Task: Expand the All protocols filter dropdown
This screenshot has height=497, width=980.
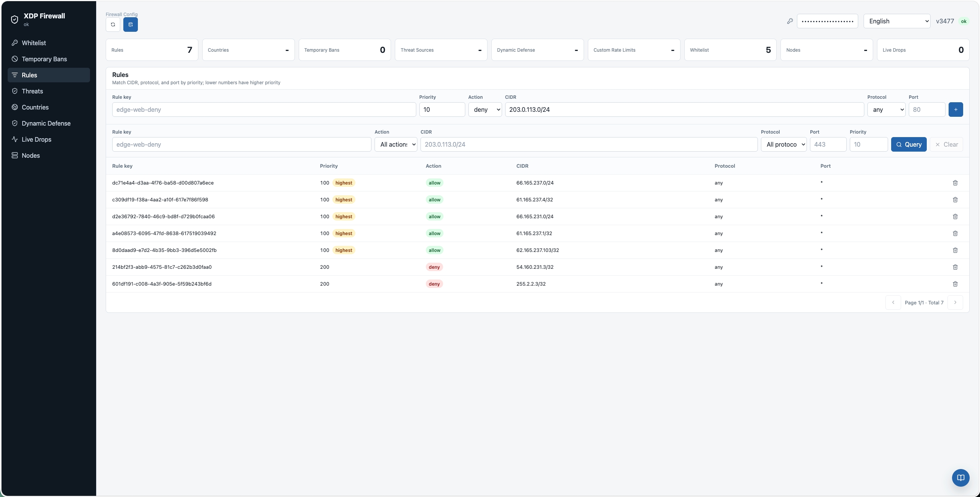Action: (x=784, y=144)
